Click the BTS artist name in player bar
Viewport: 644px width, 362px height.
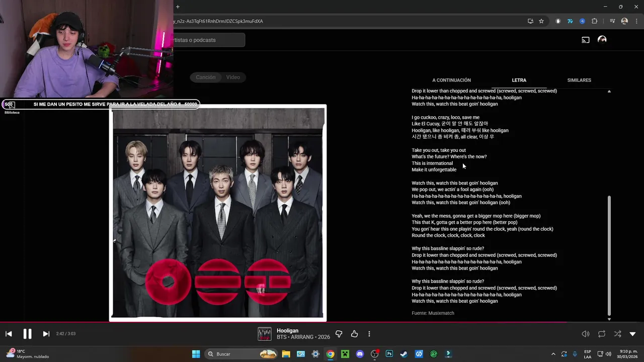pos(281,337)
